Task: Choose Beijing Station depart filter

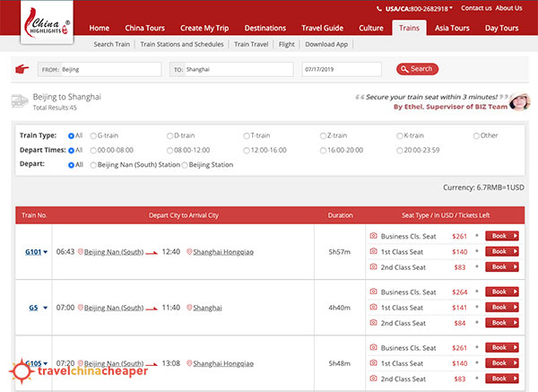Action: [185, 165]
